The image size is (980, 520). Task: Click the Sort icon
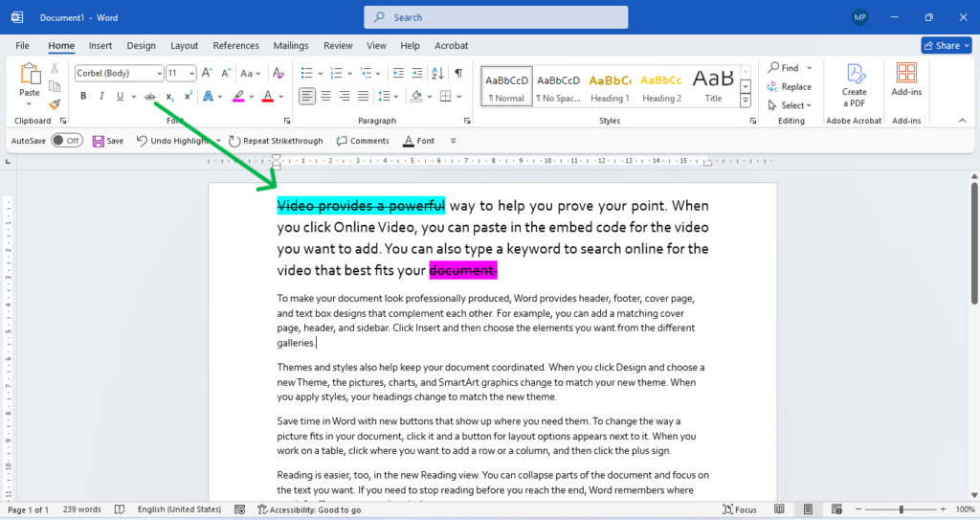click(x=437, y=73)
